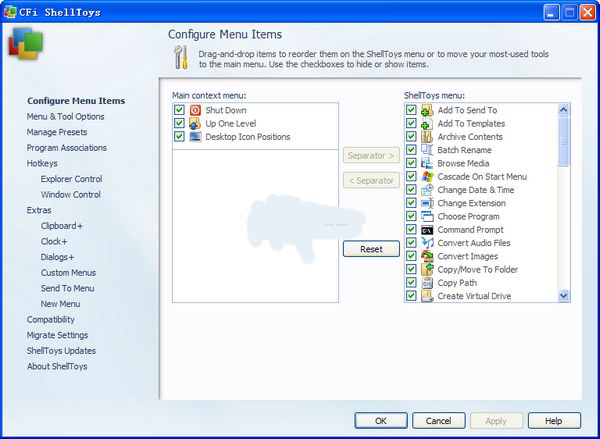Open Window Control settings
The width and height of the screenshot is (600, 439).
(71, 195)
